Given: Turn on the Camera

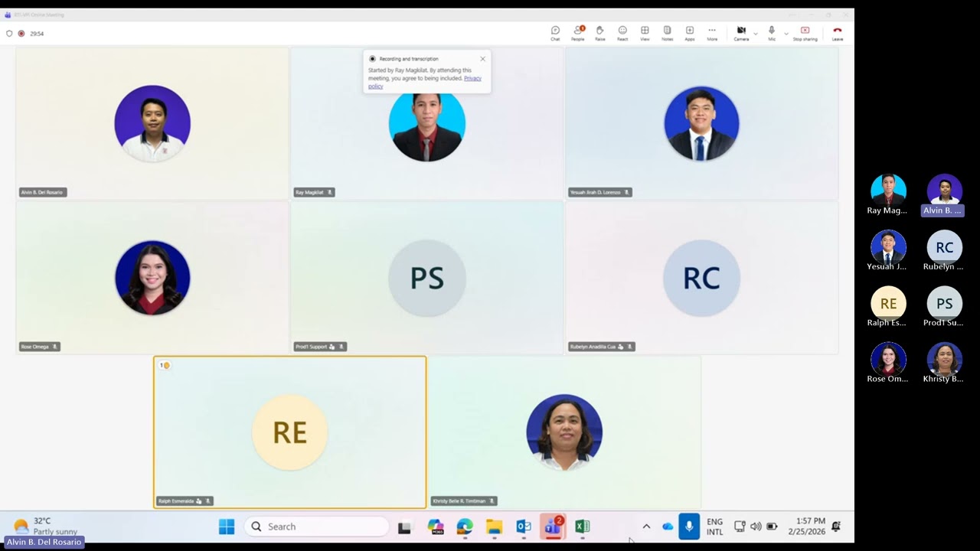Looking at the screenshot, I should tap(741, 33).
